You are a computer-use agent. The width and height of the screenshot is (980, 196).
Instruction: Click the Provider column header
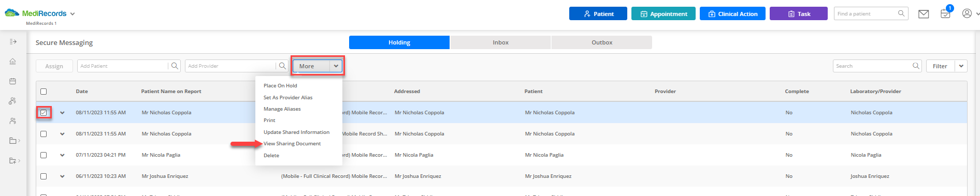pos(665,92)
